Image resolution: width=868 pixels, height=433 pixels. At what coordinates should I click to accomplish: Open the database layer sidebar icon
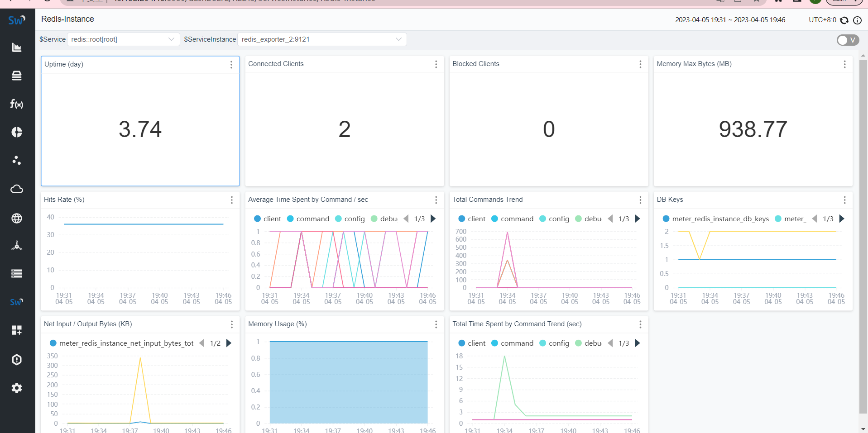[x=17, y=76]
